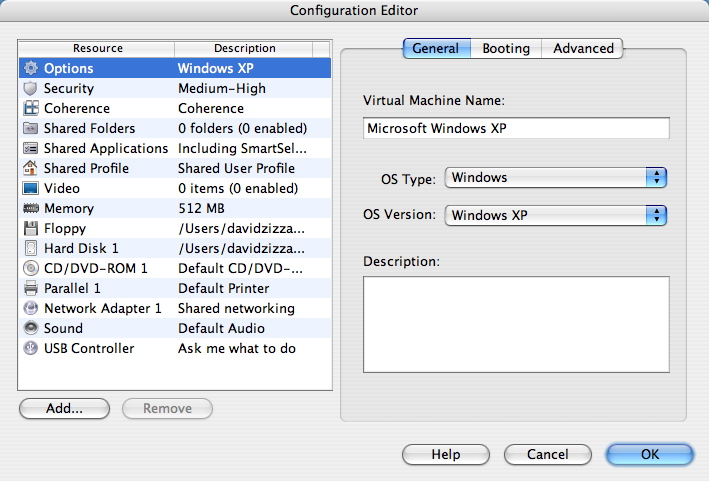Click the Memory chip icon
709x481 pixels.
31,208
